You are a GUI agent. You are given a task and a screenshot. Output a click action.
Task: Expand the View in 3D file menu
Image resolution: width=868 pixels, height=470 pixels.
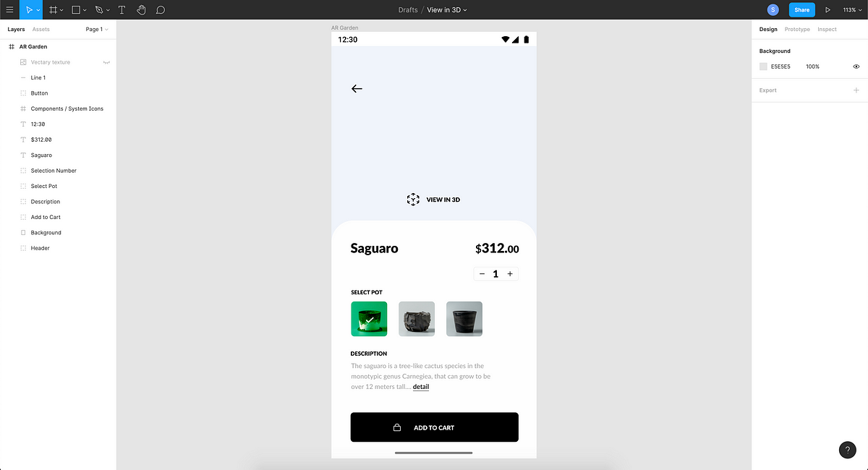tap(447, 10)
